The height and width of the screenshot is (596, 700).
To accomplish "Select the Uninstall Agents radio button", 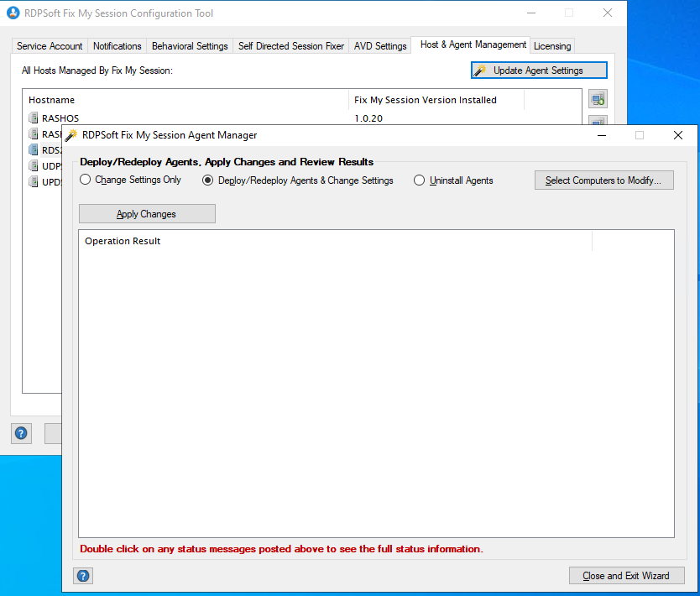I will point(420,180).
